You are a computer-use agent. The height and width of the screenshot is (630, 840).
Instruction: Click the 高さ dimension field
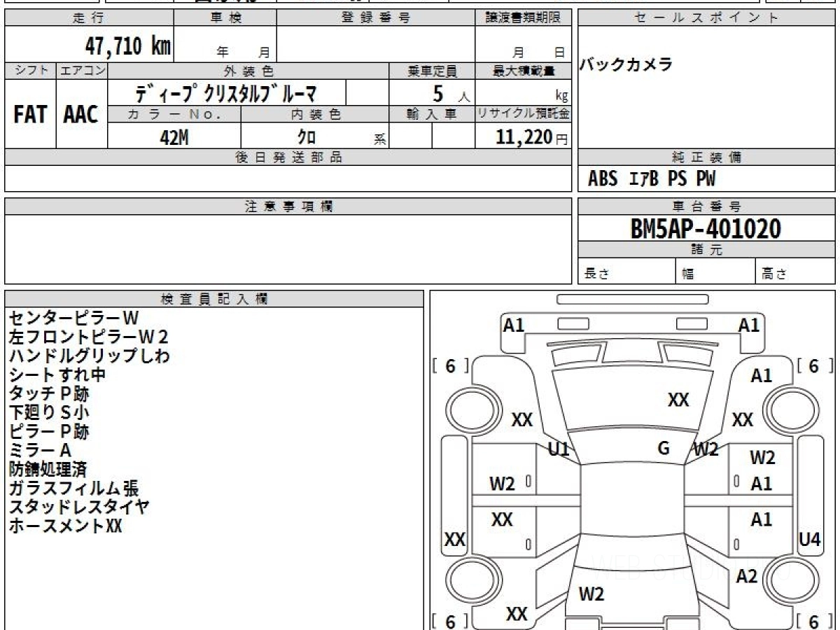coord(795,272)
